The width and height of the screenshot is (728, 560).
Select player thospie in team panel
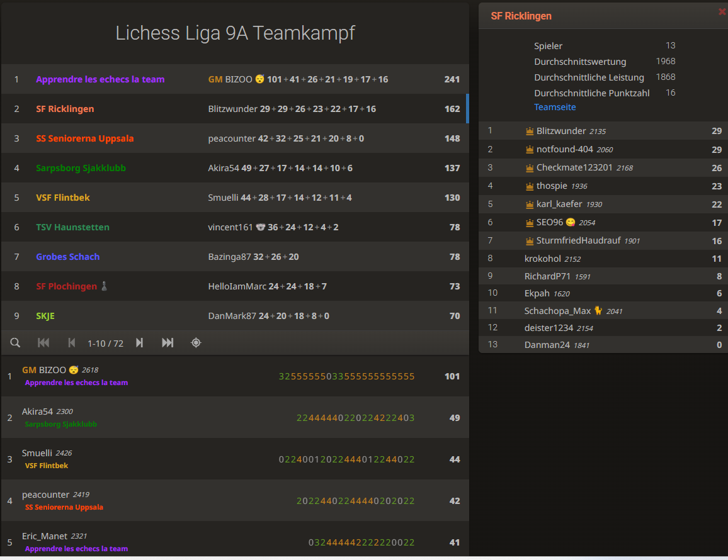click(603, 186)
